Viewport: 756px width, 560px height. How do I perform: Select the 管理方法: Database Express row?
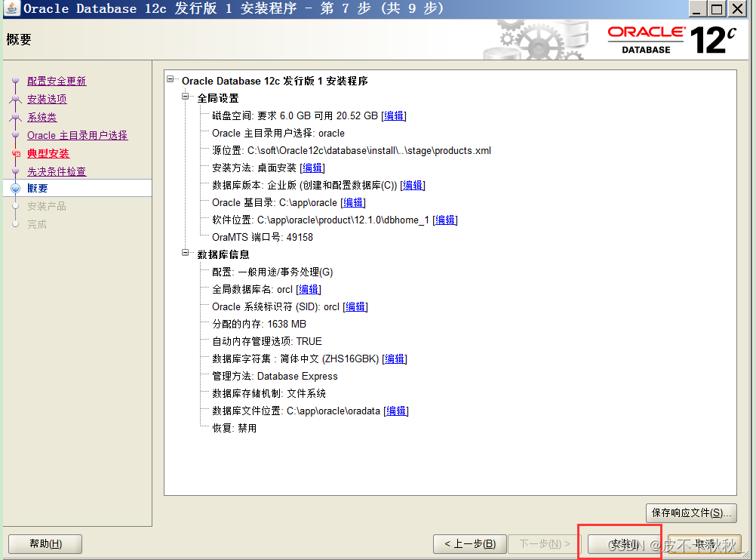(x=275, y=377)
